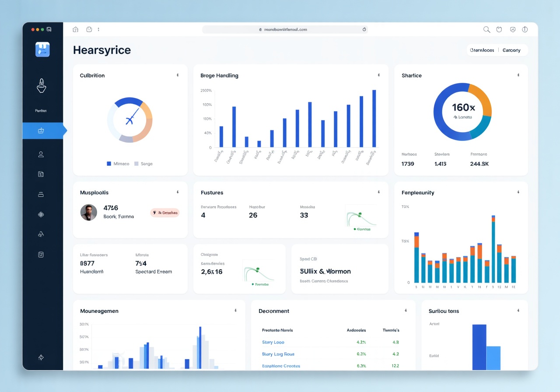The height and width of the screenshot is (392, 560).
Task: Switch to the Carcory tab
Action: 511,50
